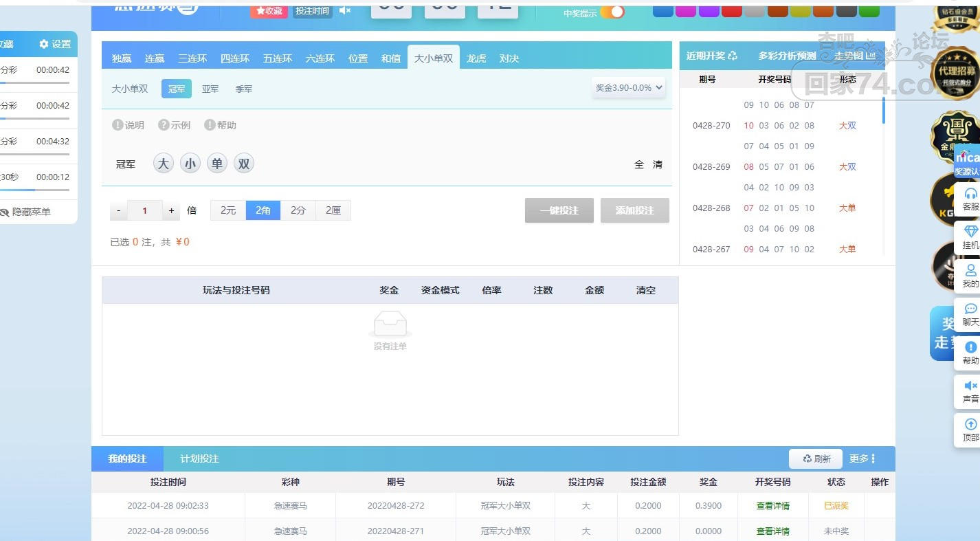Choose the 2元 money mode
980x541 pixels.
coord(228,210)
